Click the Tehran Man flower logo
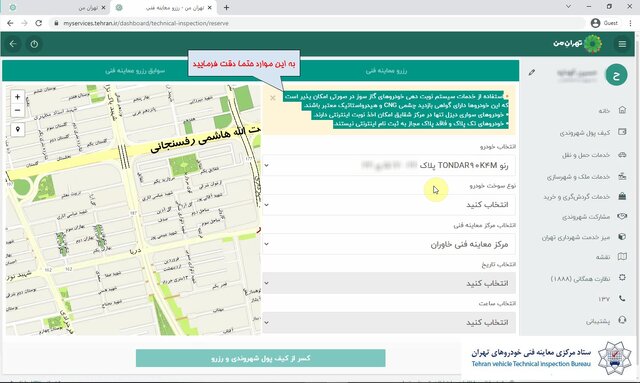The width and height of the screenshot is (640, 383). pyautogui.click(x=593, y=44)
